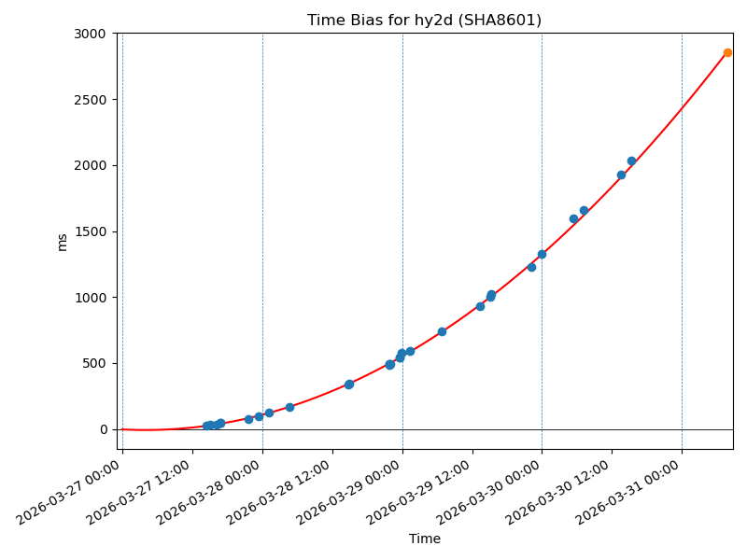The image size is (747, 560).
Task: Select the 2500 y-axis tick label
Action: point(92,100)
